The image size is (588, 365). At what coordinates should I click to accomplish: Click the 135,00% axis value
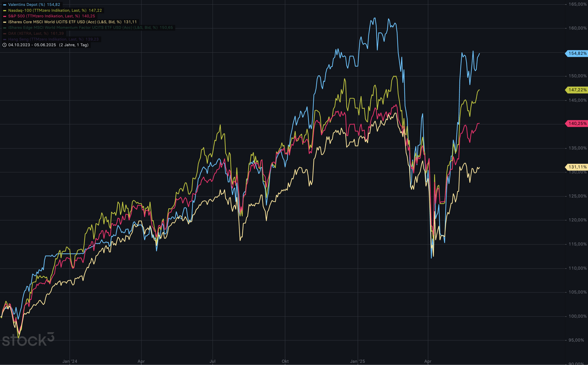coord(578,148)
